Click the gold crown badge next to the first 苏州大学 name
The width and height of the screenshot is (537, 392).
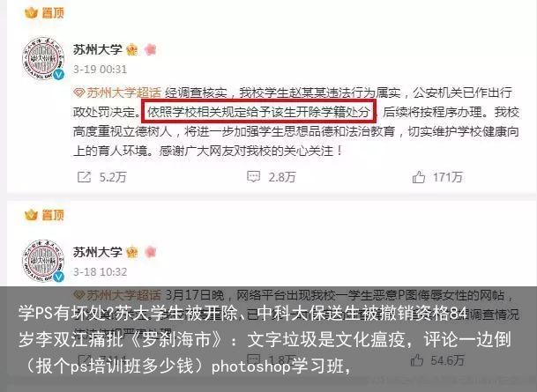tap(132, 50)
